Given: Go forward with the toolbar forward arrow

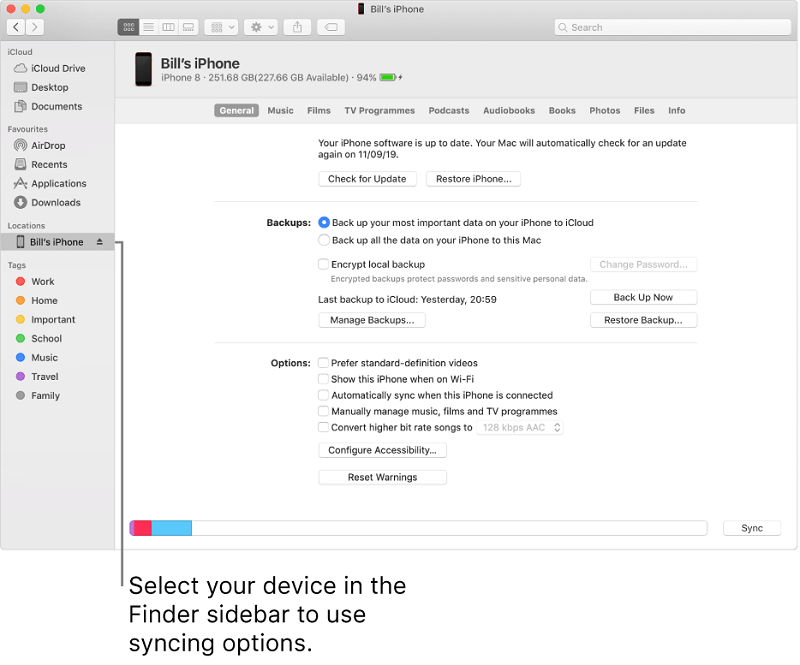Looking at the screenshot, I should click(34, 27).
